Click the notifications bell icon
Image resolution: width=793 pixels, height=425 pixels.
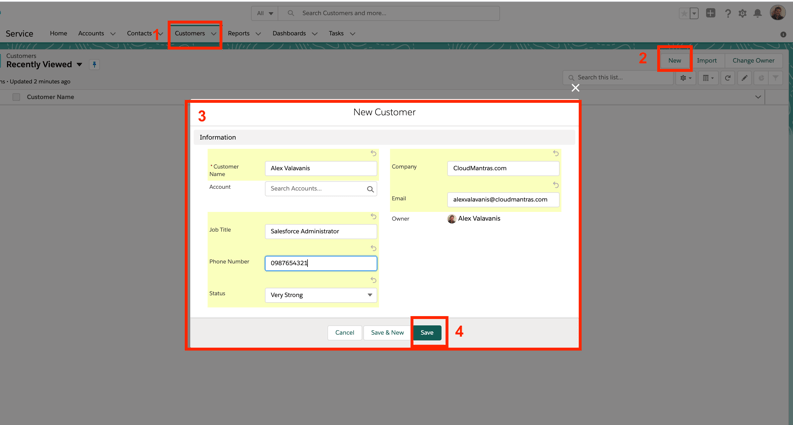tap(757, 14)
